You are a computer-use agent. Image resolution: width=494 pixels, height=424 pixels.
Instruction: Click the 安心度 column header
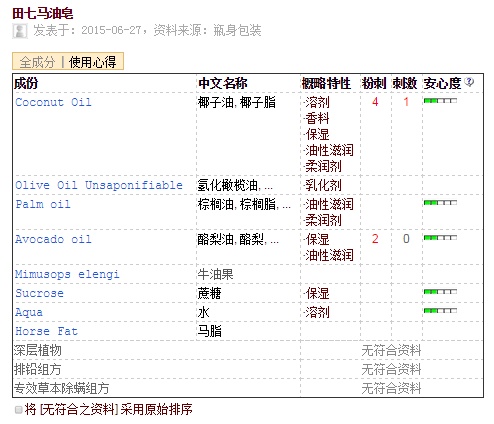(x=442, y=83)
